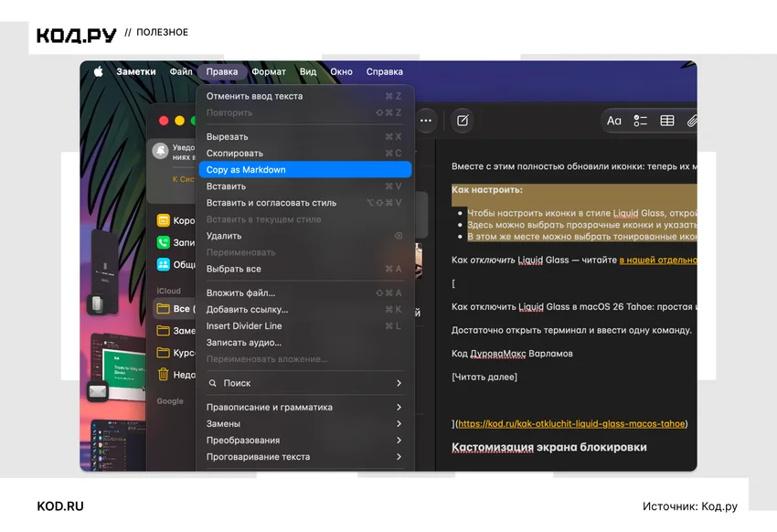Viewport: 777px width, 532px height.
Task: Choose Вставить и согласовать стиль
Action: 304,203
